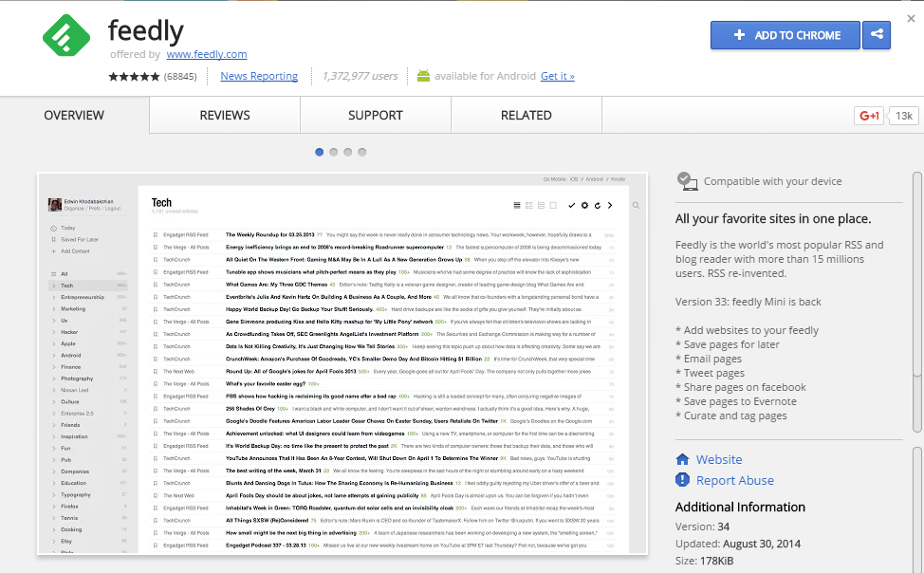Image resolution: width=924 pixels, height=573 pixels.
Task: Click 'Compatible with your device' text
Action: pyautogui.click(x=772, y=181)
